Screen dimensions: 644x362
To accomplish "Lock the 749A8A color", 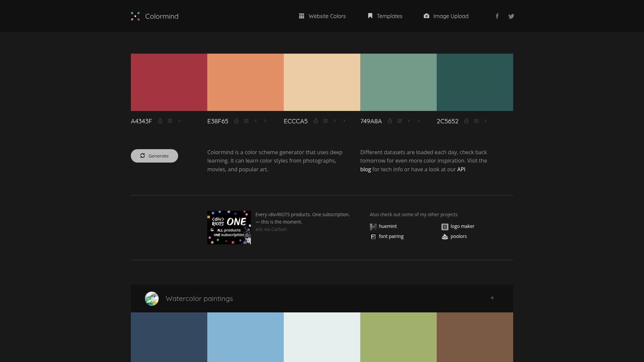I will 390,121.
